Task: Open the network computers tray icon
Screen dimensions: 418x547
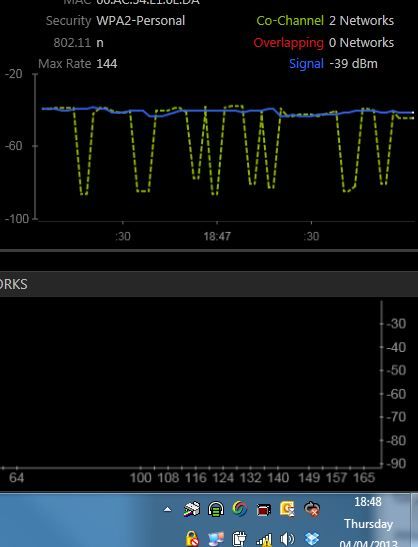Action: [216, 539]
